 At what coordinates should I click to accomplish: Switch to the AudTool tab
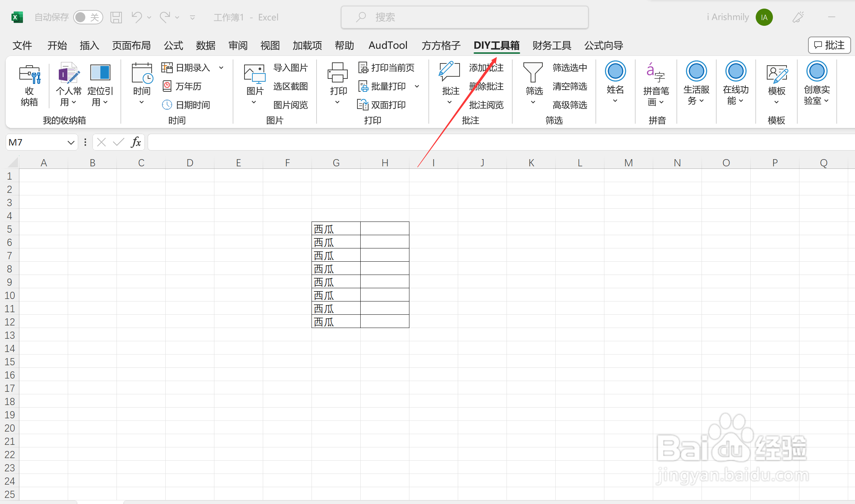pos(388,46)
